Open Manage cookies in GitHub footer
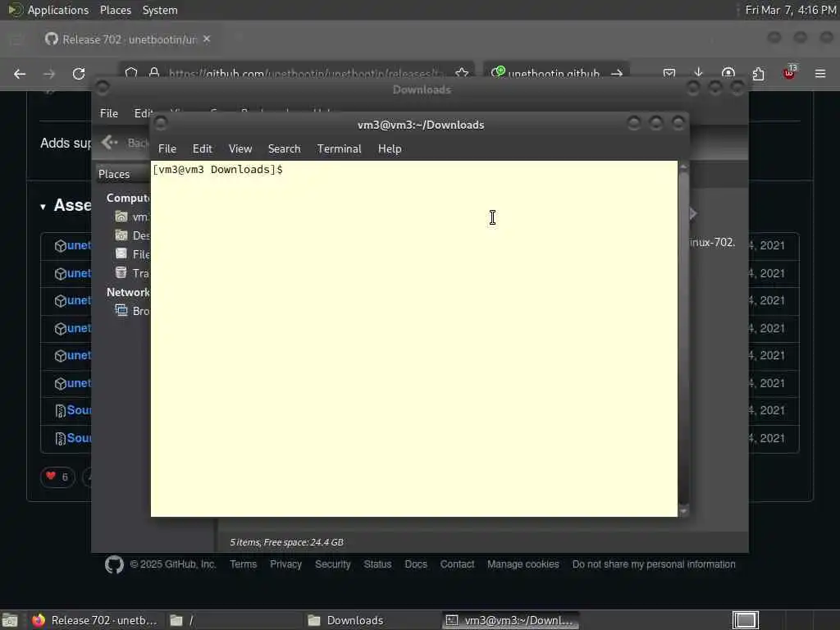 [x=523, y=564]
